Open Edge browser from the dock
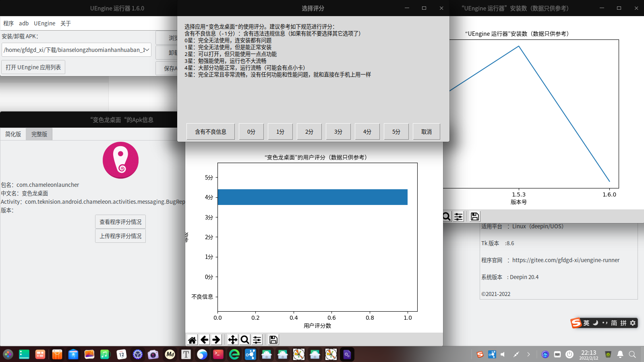This screenshot has height=362, width=644. tap(234, 354)
